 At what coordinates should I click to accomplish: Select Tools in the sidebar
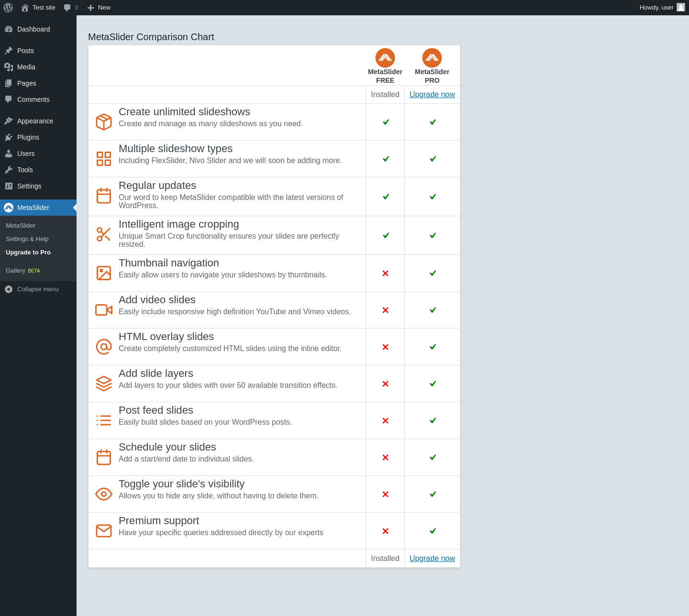coord(38,170)
